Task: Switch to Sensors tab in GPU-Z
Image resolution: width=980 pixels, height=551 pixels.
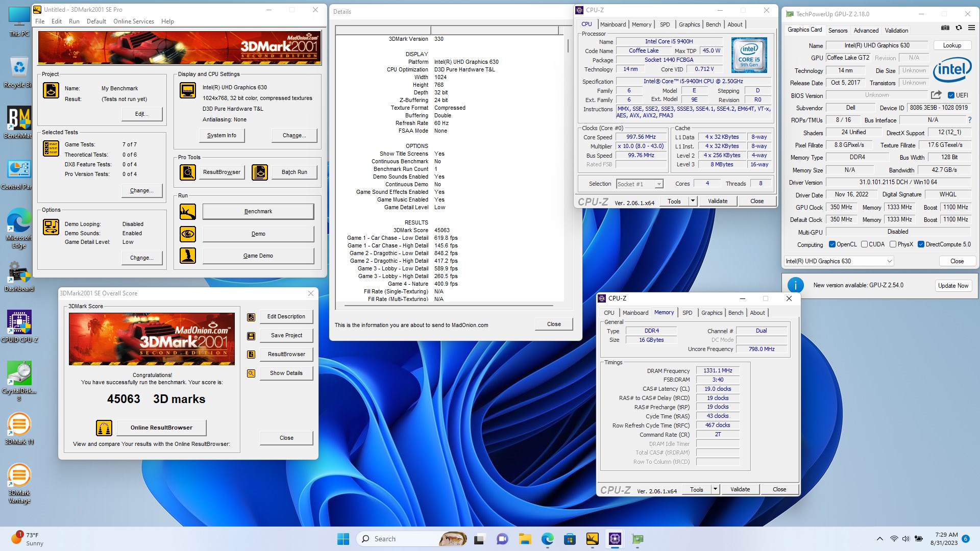Action: pos(838,31)
